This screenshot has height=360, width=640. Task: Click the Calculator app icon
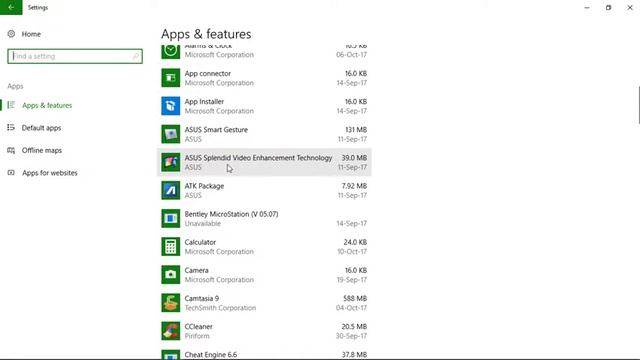(171, 247)
